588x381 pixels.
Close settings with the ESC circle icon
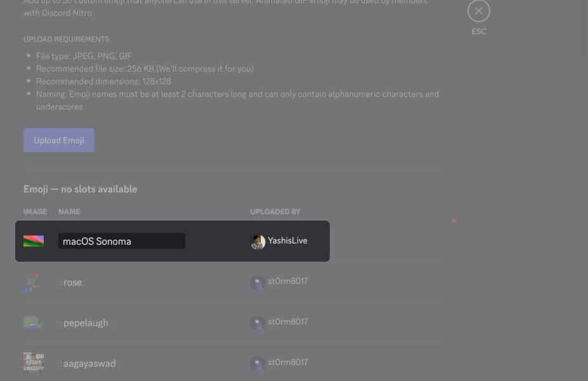478,11
